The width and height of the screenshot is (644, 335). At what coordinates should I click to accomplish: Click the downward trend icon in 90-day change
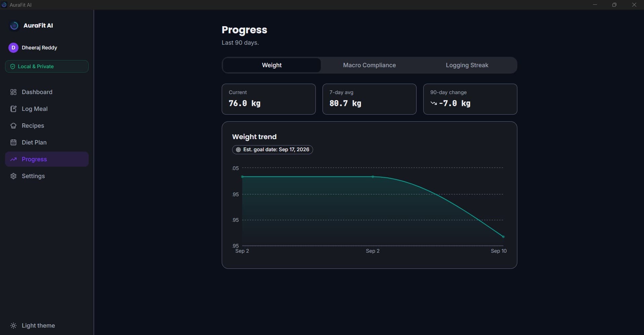click(434, 103)
